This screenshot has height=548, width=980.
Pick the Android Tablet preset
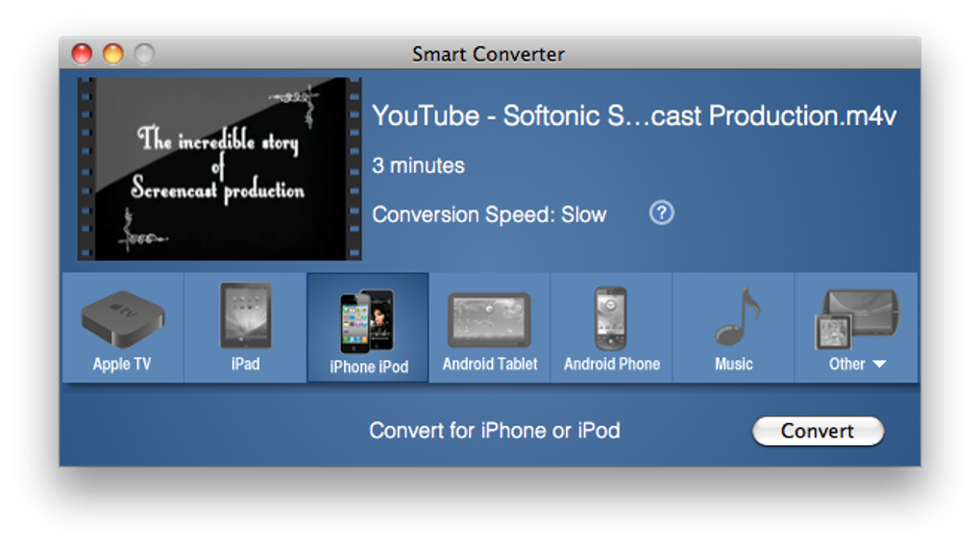tap(489, 328)
